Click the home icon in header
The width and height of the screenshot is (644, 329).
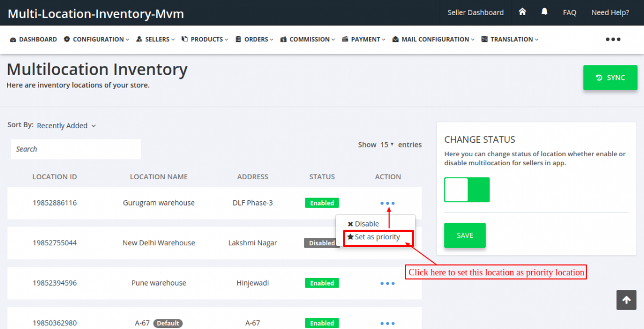click(522, 12)
